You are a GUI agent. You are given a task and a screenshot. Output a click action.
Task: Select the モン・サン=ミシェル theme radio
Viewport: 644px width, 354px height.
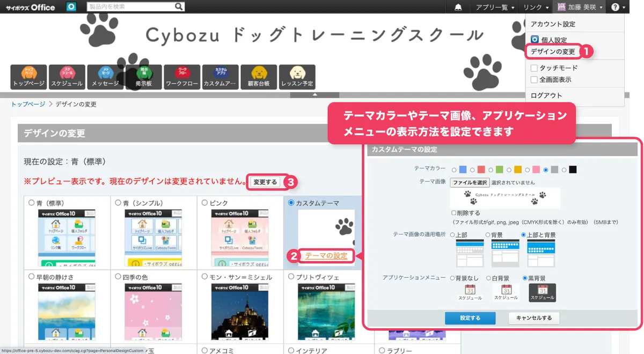tap(204, 277)
